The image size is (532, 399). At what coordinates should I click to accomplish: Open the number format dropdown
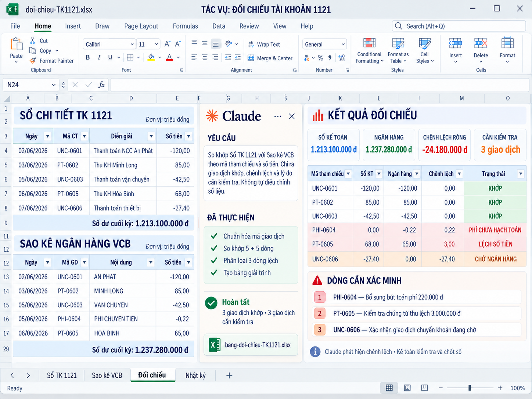click(x=343, y=44)
